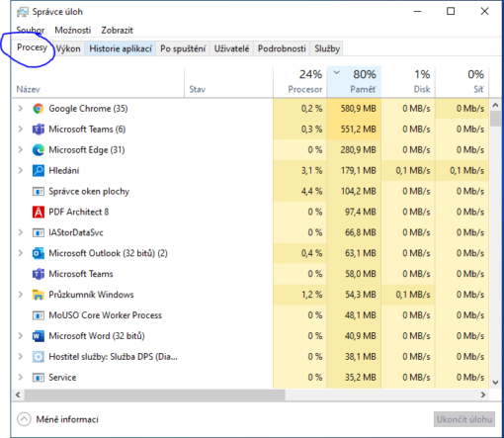Screen dimensions: 504x438
Task: Open the Podrobnosti tab
Action: tap(282, 48)
